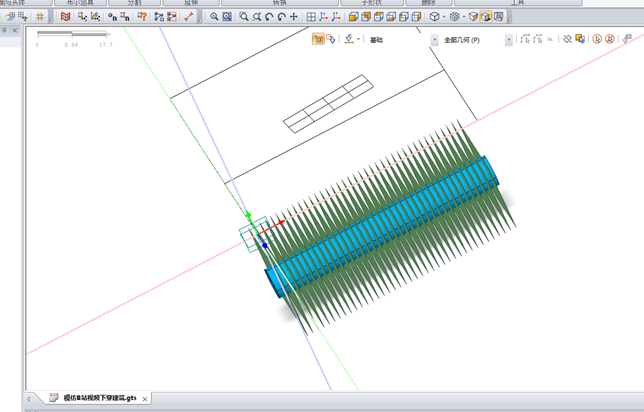Click the connectivity check icon
This screenshot has height=412, width=644.
pos(159,17)
